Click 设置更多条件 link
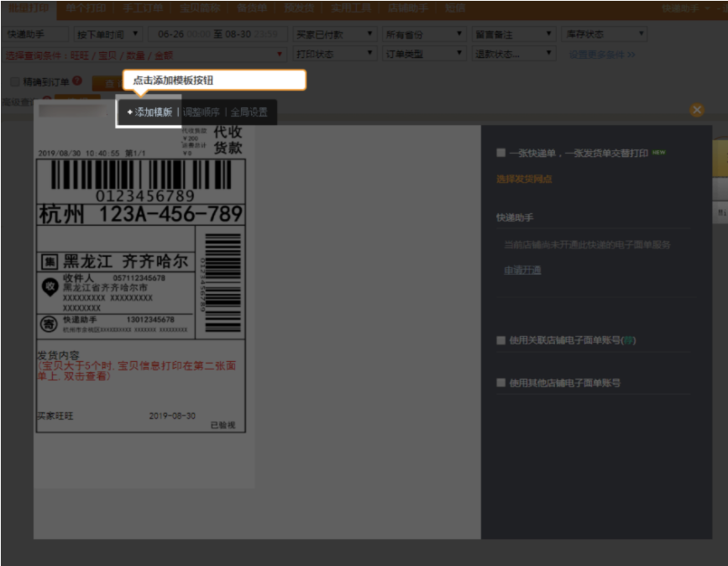 602,55
